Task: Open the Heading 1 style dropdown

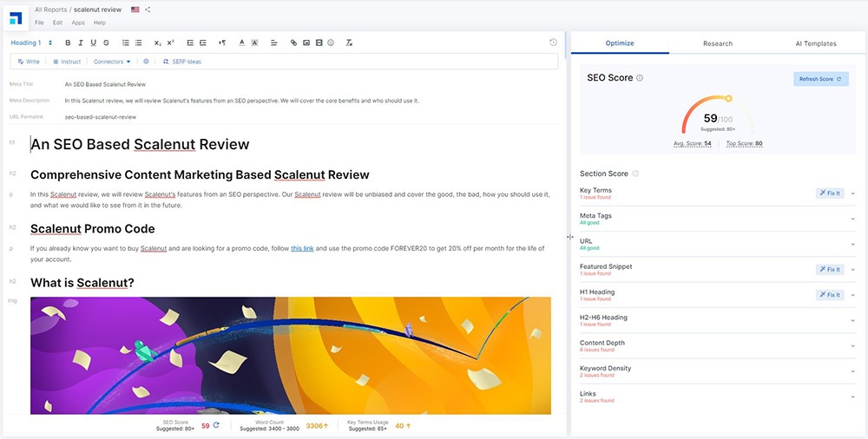Action: point(31,43)
